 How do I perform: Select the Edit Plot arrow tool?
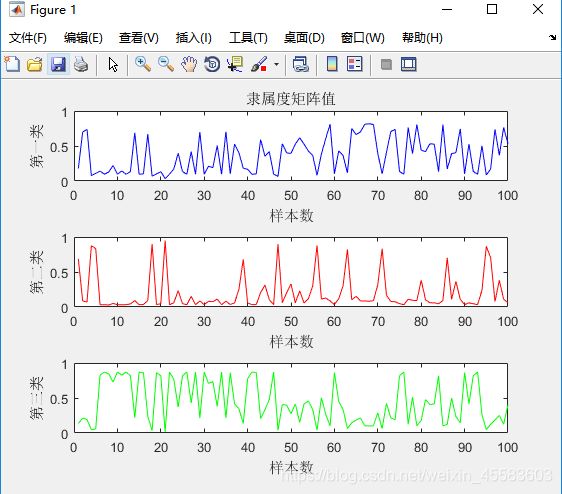point(113,65)
